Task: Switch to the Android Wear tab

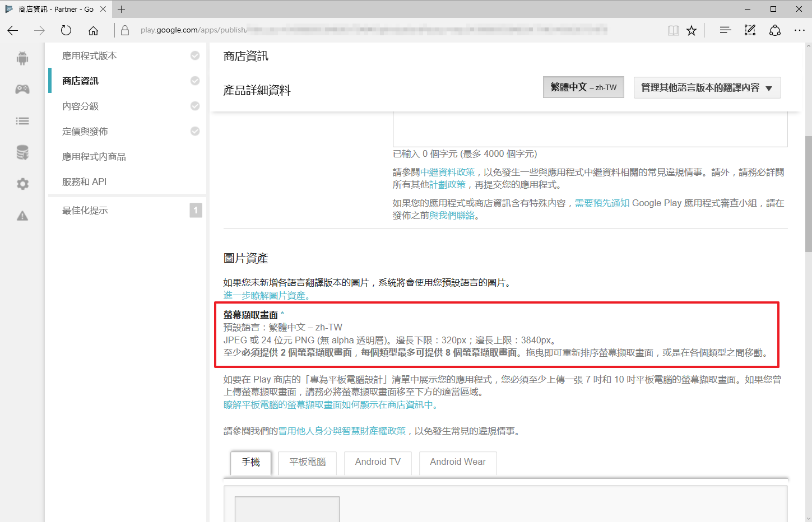Action: [x=458, y=462]
